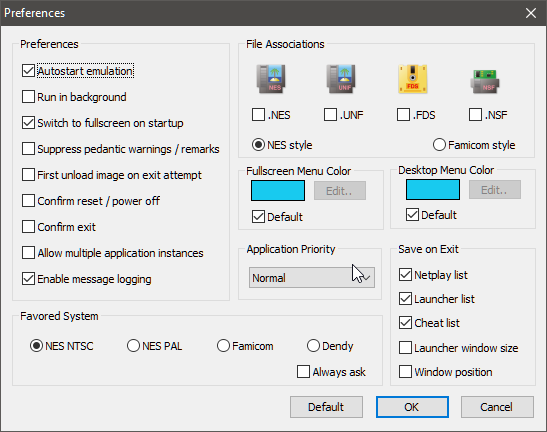Viewport: 547px width, 432px height.
Task: Click the green NSF chip icon
Action: (x=485, y=81)
